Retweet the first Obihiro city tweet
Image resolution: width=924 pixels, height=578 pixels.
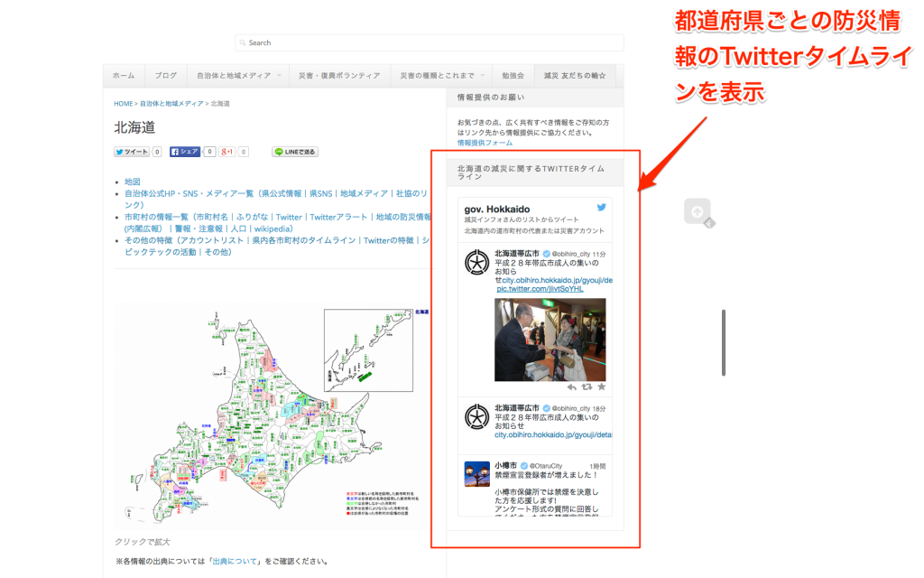587,387
